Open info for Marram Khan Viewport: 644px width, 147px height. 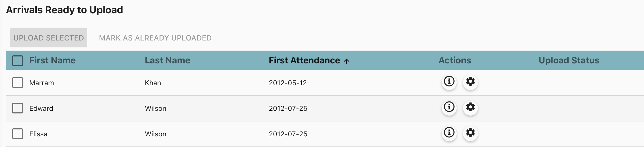449,81
